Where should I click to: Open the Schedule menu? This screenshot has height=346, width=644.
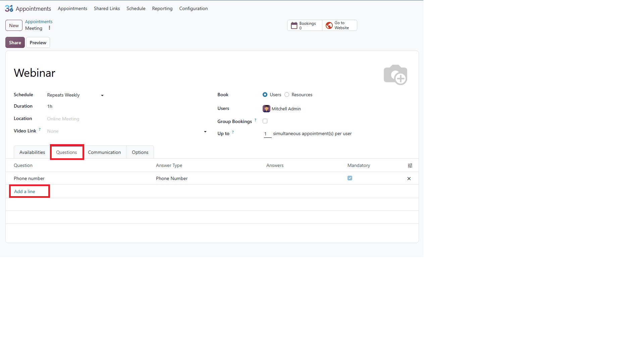coord(136,8)
